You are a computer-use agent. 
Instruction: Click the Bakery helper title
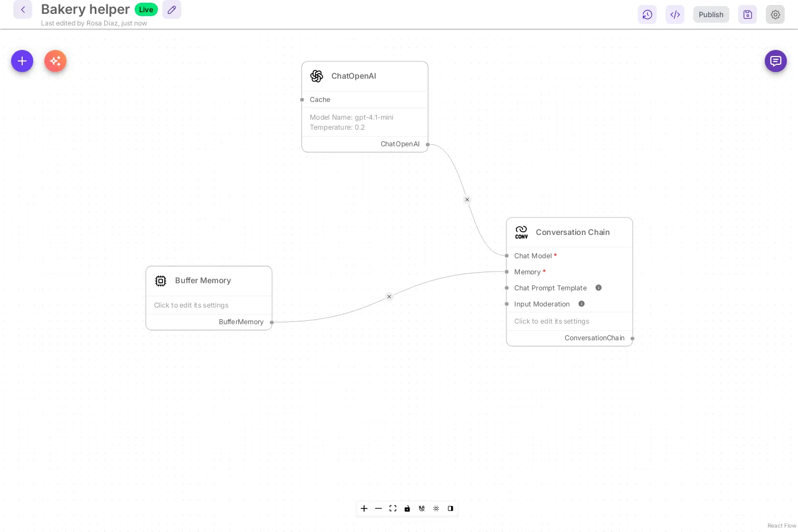85,9
